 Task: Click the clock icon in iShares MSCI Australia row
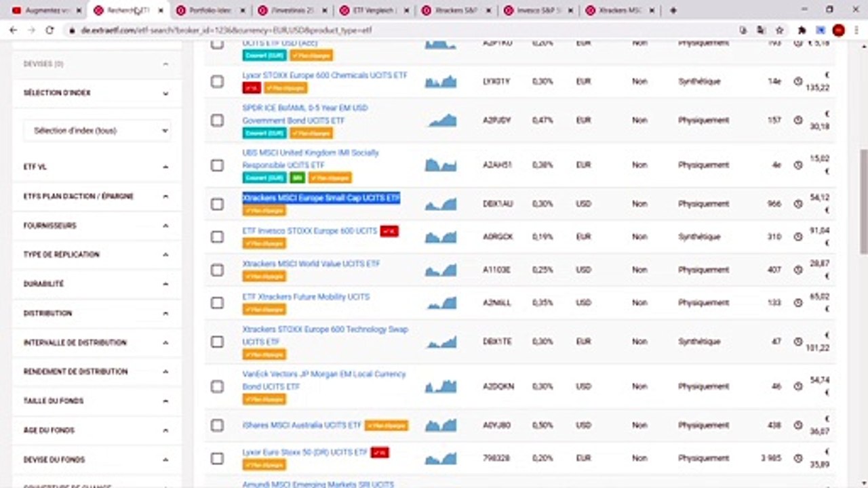[798, 425]
